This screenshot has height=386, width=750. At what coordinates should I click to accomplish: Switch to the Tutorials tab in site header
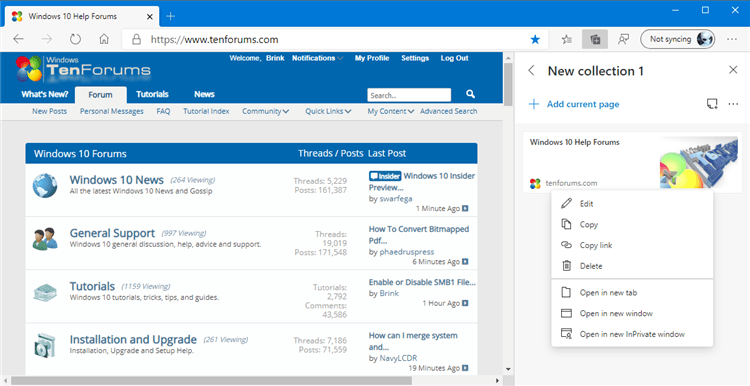[x=152, y=94]
